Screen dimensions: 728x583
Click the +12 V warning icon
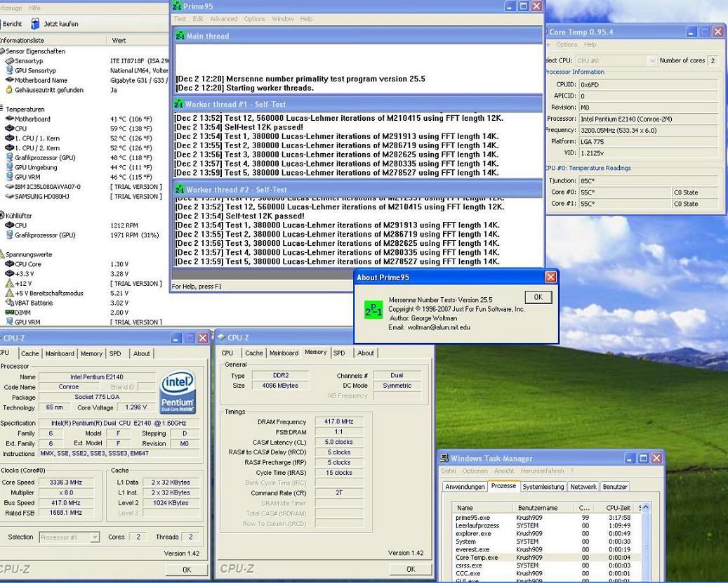pos(9,283)
